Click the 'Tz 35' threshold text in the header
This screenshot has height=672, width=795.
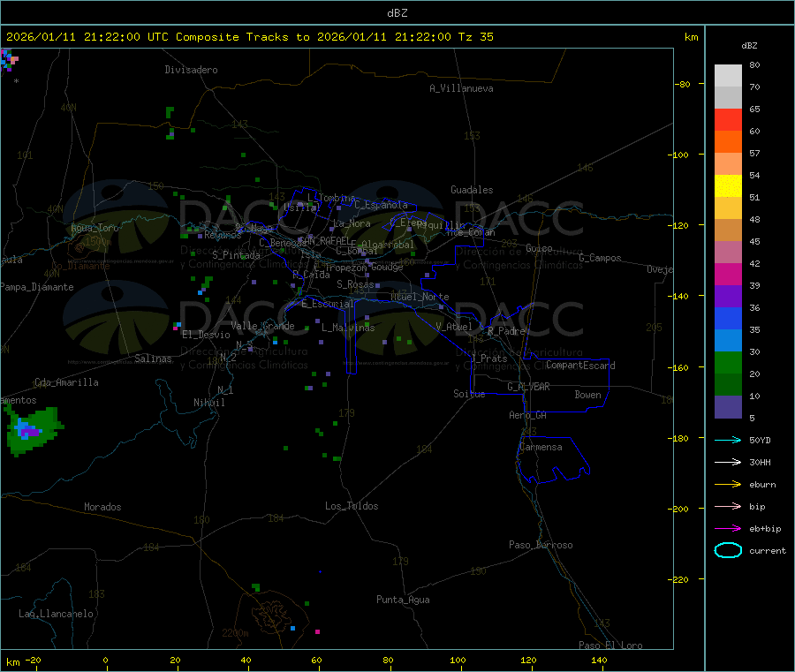tap(475, 37)
